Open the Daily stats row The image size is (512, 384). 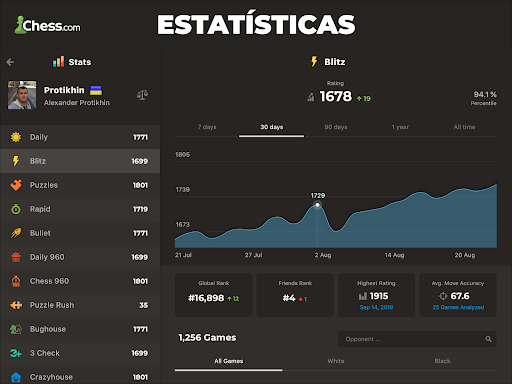tap(80, 137)
